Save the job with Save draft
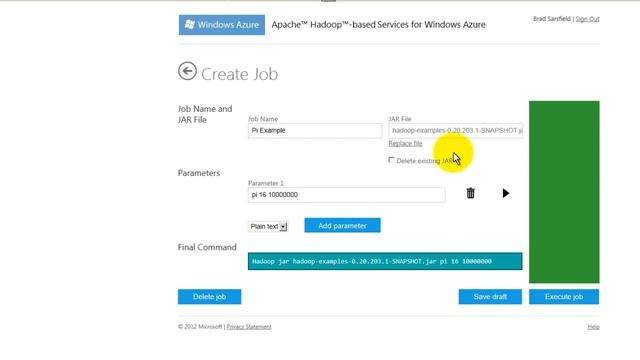Viewport: 640px width, 360px height. tap(490, 297)
